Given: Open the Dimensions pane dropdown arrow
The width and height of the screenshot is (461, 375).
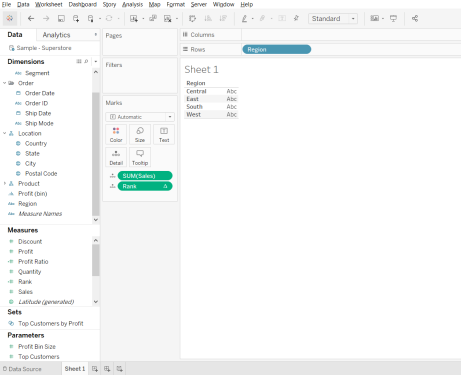Looking at the screenshot, I should point(96,61).
